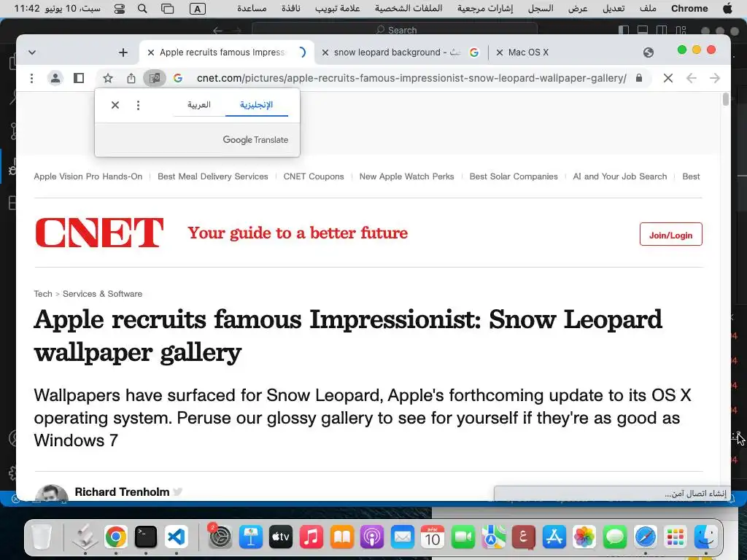Screen dimensions: 747x560
Task: Open Chrome's three-dot main menu
Action: tap(31, 78)
